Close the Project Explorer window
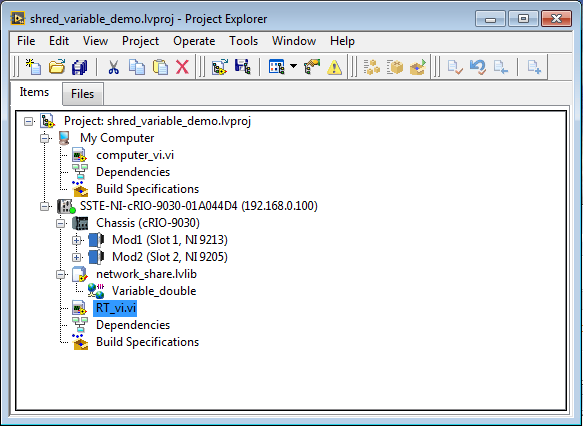This screenshot has height=428, width=585. click(556, 18)
